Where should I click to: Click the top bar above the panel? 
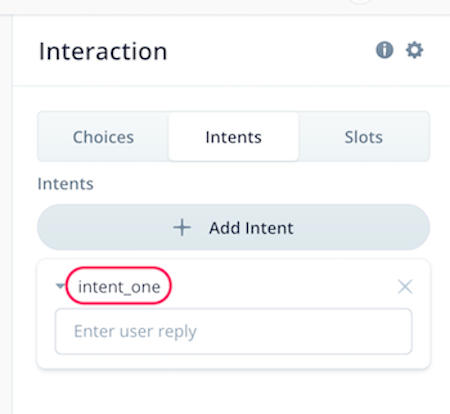coord(225,7)
